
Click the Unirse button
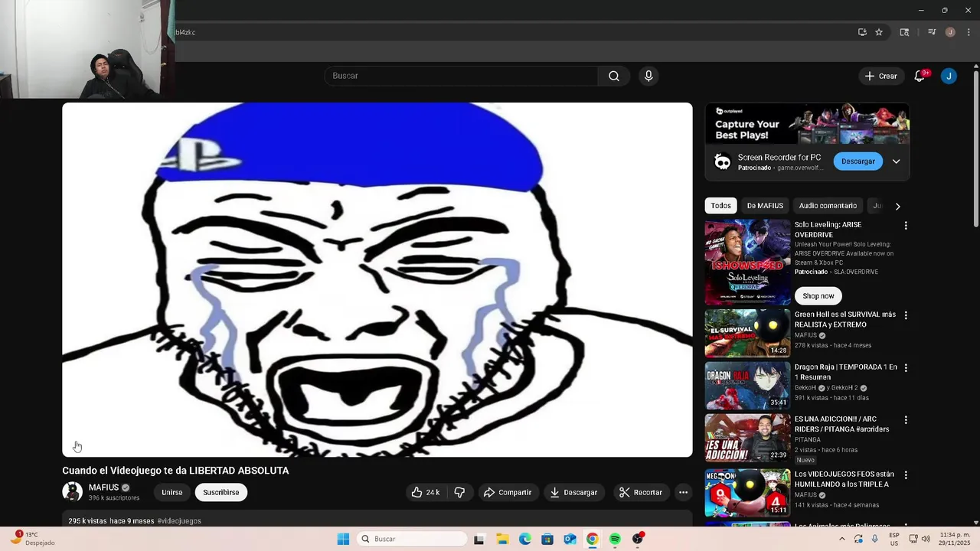pyautogui.click(x=172, y=492)
